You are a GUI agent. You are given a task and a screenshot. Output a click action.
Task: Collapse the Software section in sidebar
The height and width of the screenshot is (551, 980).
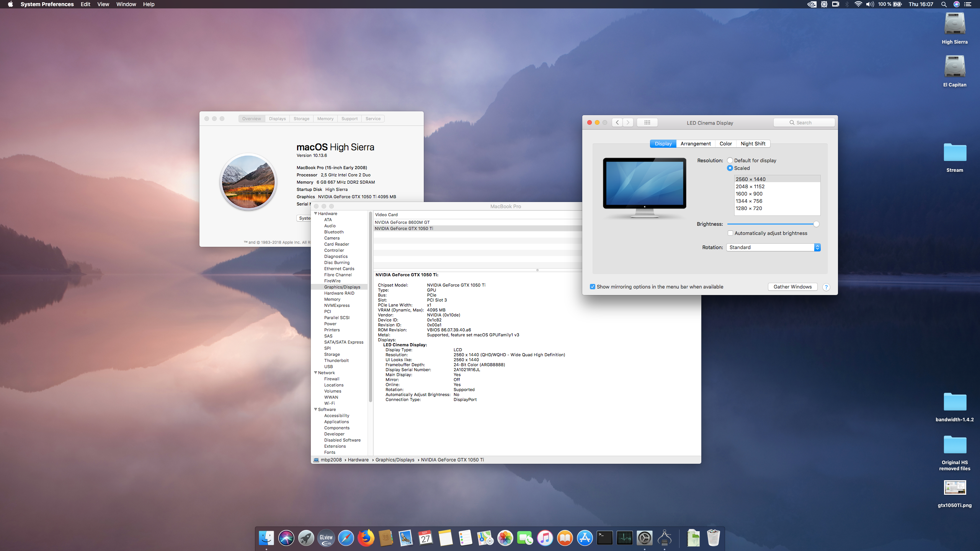(315, 409)
